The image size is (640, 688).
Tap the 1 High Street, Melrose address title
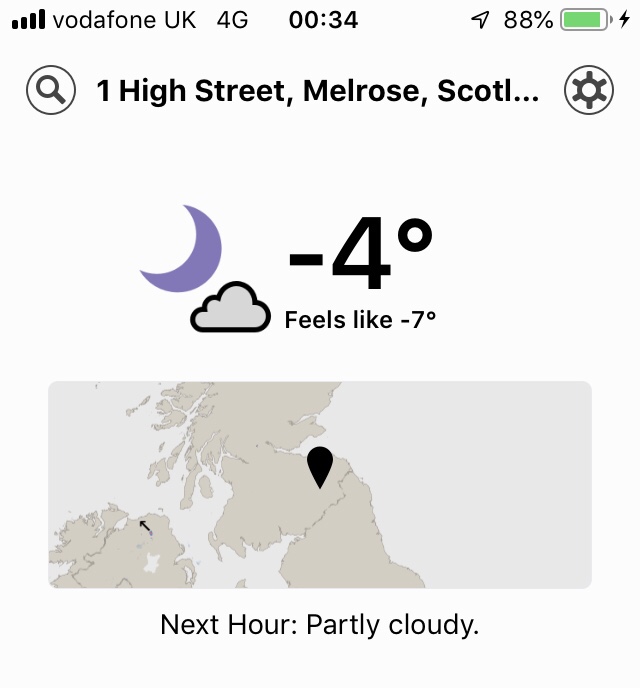tap(318, 93)
